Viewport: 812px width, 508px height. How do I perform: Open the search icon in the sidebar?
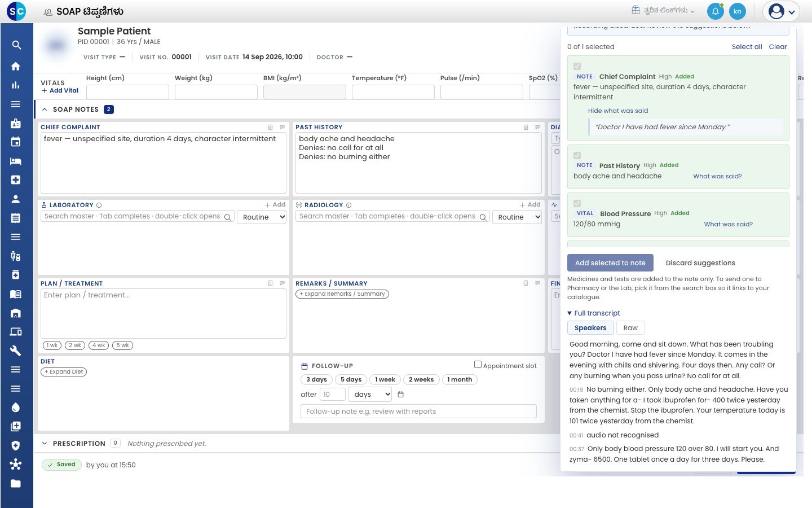pyautogui.click(x=16, y=45)
